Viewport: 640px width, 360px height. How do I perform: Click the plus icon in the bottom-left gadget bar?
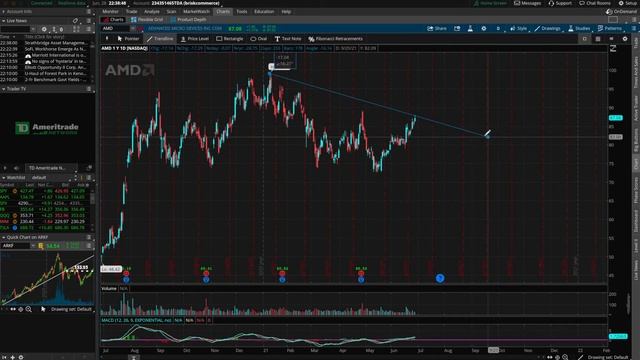[x=13, y=357]
